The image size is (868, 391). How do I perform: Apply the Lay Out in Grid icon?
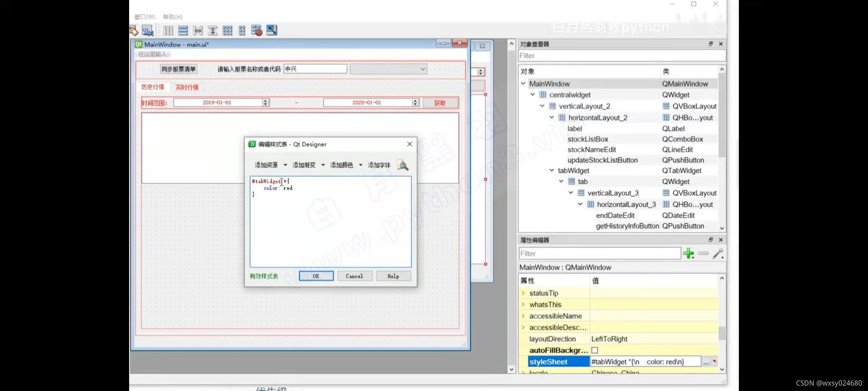tap(227, 31)
